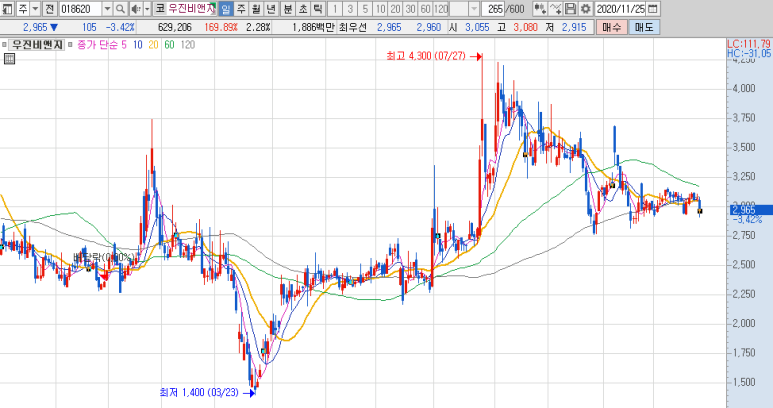Click the 종가 단순 moving average legend
773x408 pixels.
(x=98, y=45)
